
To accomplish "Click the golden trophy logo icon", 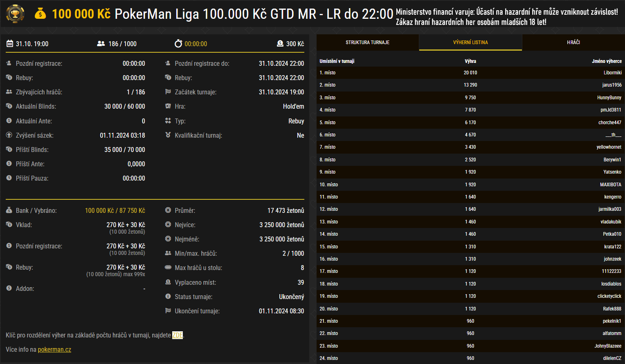I will click(x=15, y=14).
